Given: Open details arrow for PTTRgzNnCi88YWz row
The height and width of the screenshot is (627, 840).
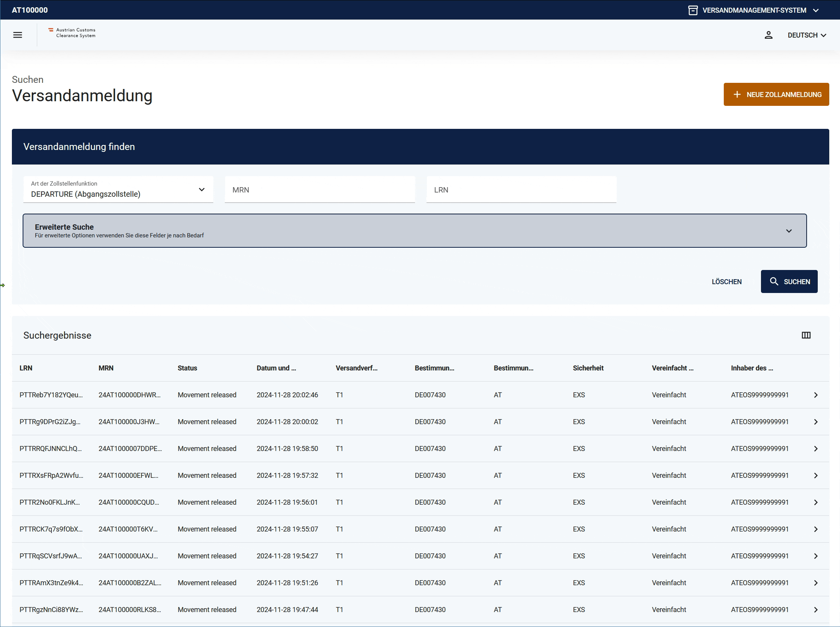Looking at the screenshot, I should (x=816, y=610).
